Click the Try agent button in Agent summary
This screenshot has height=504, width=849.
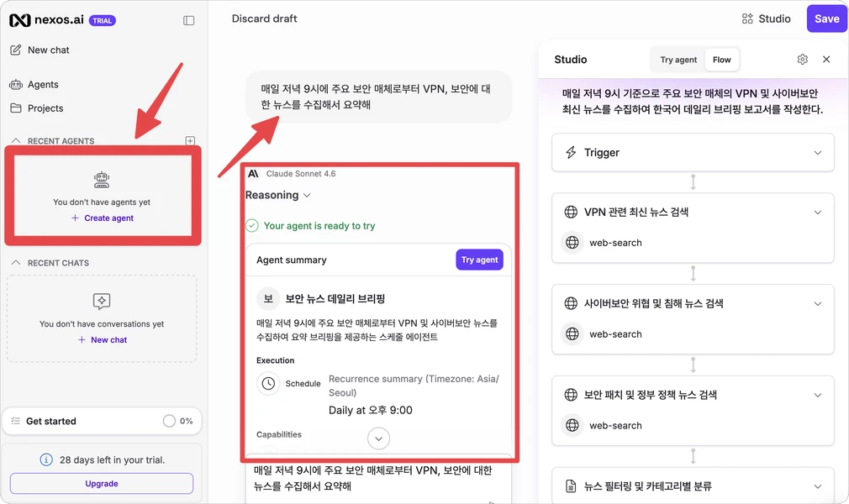479,260
